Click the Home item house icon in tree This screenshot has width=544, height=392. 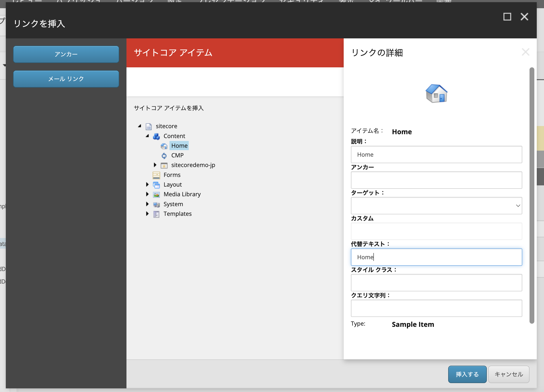click(x=164, y=146)
